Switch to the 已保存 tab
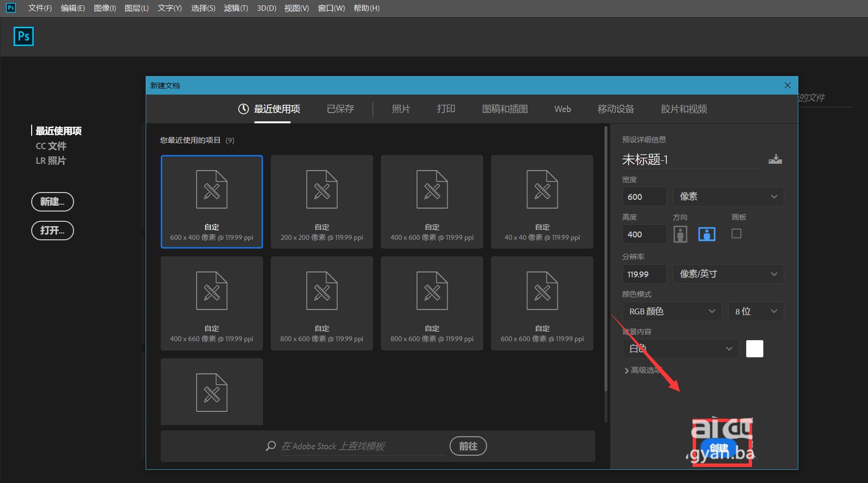868x483 pixels. click(x=340, y=109)
